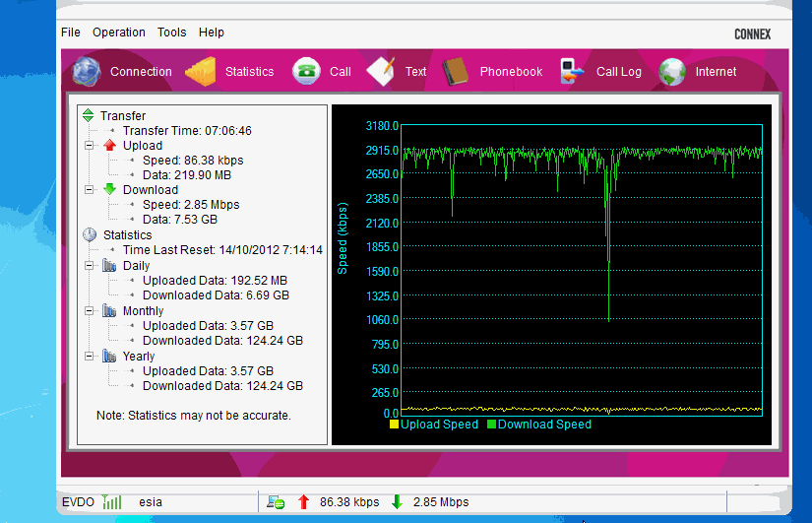Image resolution: width=812 pixels, height=523 pixels.
Task: Select Transfer Time: 07:06:46 row
Action: pyautogui.click(x=187, y=131)
